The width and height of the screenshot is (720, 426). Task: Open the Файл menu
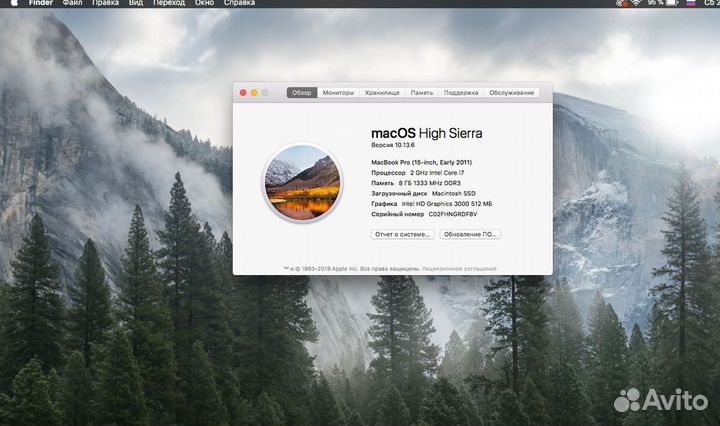(x=73, y=2)
